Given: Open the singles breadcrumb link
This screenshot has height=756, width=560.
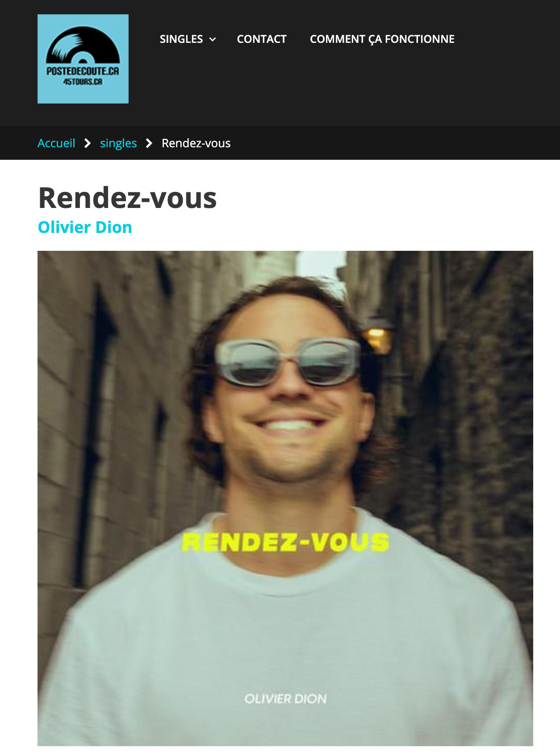Looking at the screenshot, I should (118, 143).
